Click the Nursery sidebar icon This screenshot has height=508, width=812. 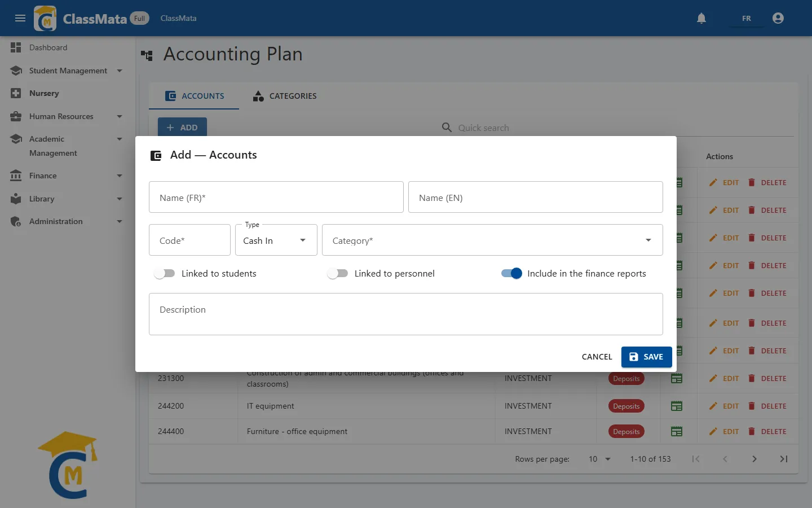[16, 93]
